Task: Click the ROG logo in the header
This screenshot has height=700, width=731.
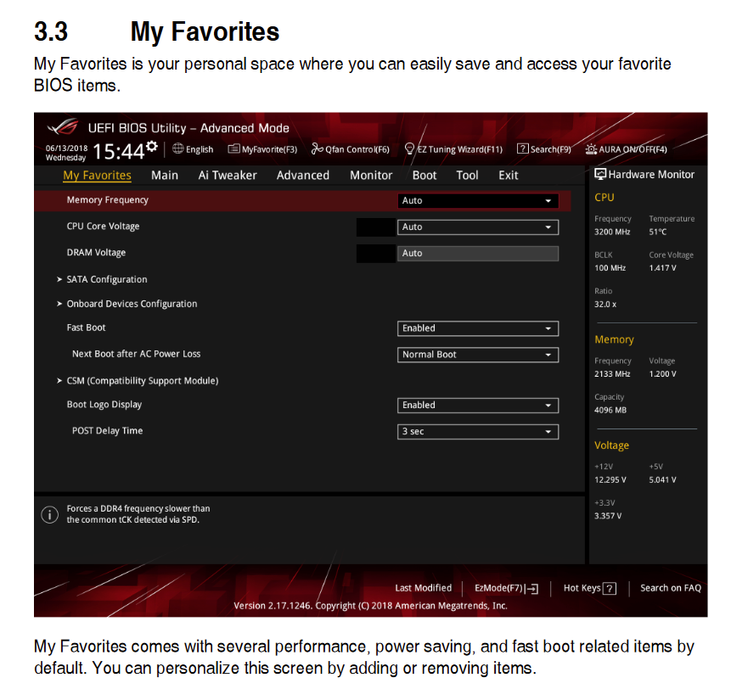Action: click(x=63, y=126)
